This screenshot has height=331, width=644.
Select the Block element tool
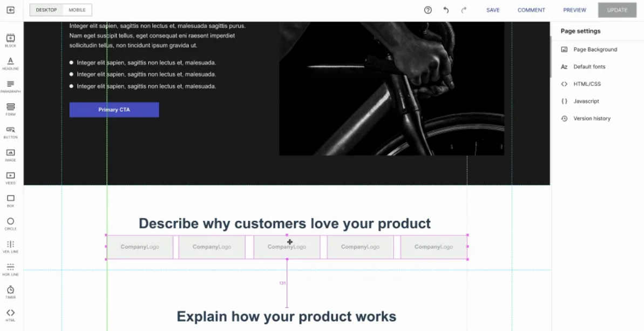click(11, 40)
